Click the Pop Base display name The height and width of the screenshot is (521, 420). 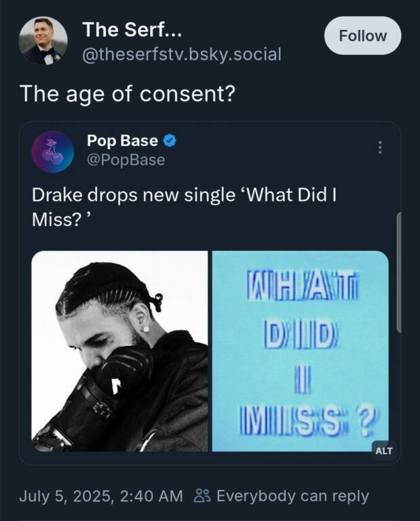pos(122,140)
